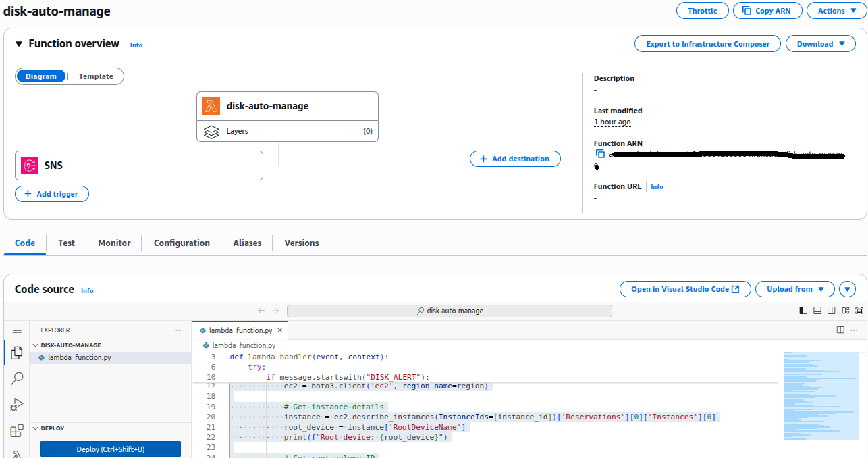Select lambda_function.py in the Explorer tree

pyautogui.click(x=111, y=357)
